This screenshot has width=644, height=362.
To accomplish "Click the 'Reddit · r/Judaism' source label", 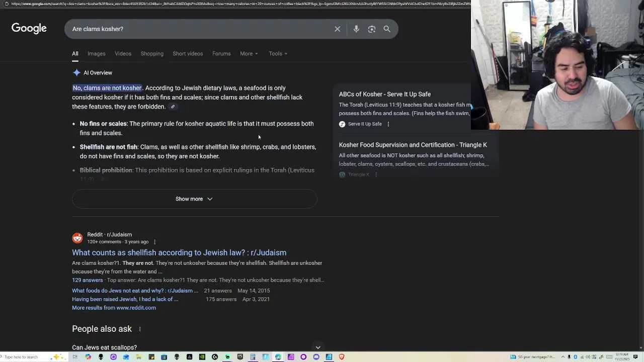I will point(110,235).
